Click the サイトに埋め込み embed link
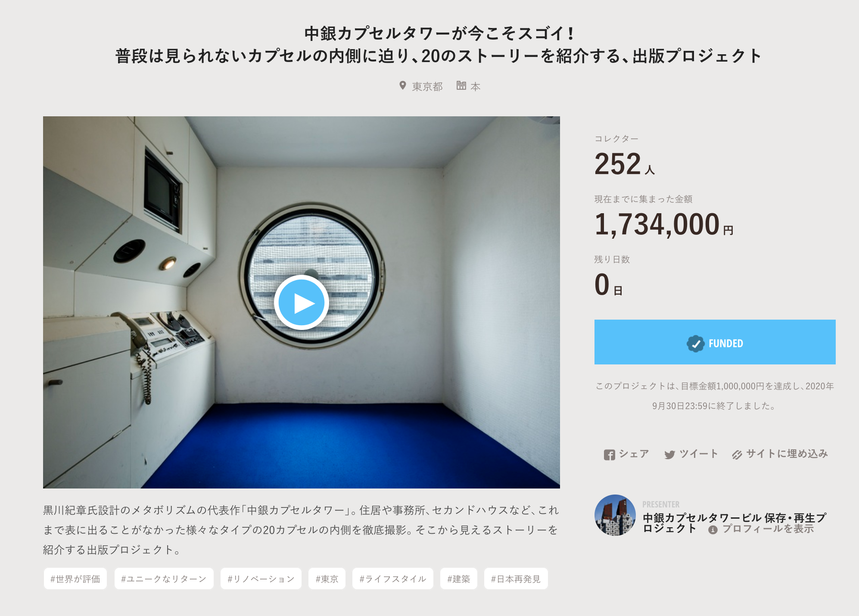The image size is (859, 616). click(787, 454)
